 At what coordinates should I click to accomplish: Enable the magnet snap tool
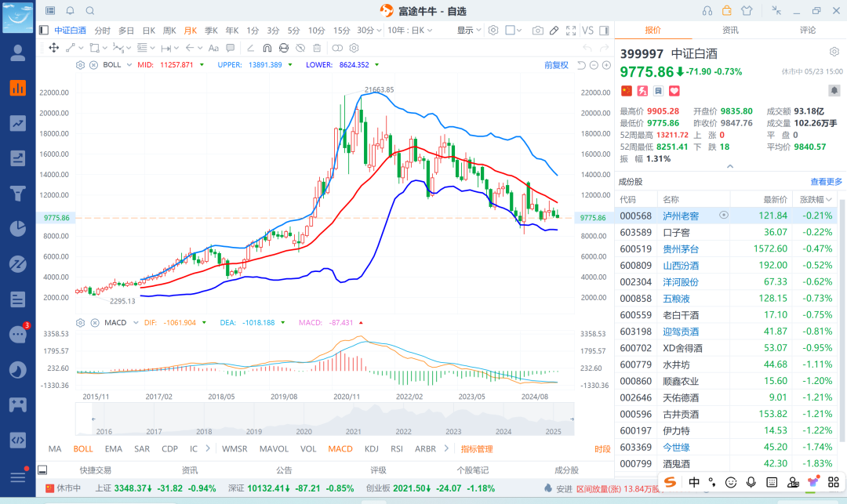(x=267, y=48)
